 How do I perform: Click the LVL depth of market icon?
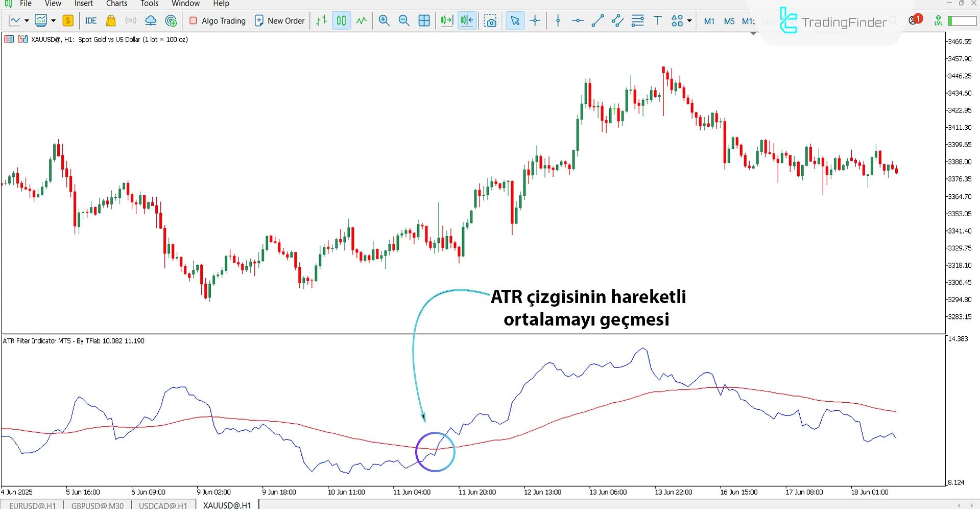point(939,21)
